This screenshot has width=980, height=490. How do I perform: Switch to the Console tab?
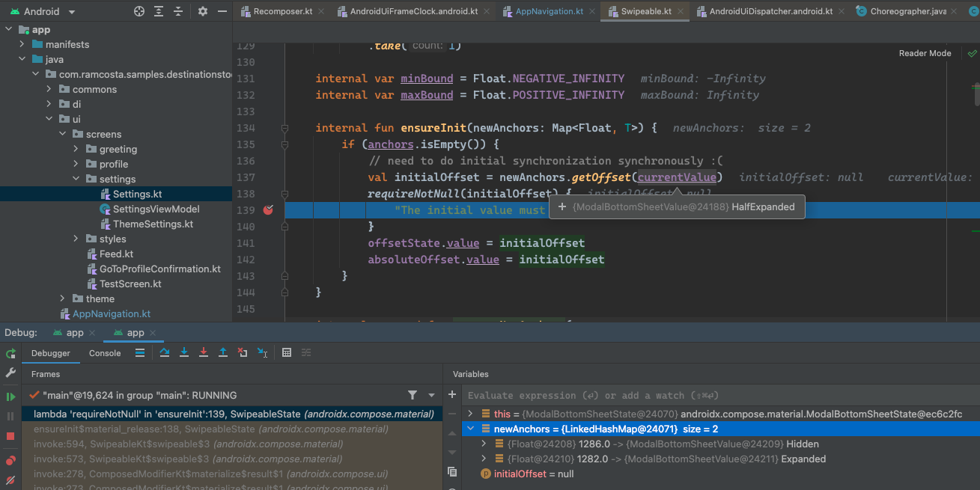click(x=105, y=353)
